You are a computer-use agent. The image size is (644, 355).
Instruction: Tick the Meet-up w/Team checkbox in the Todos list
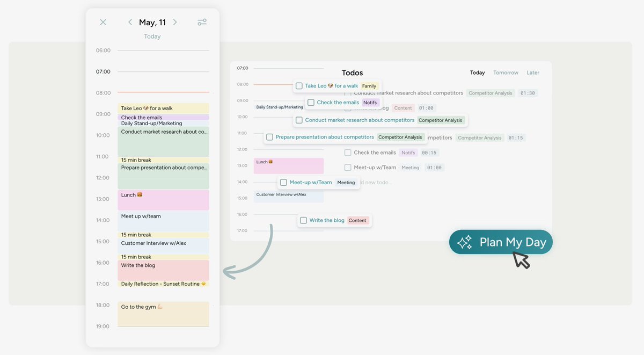pos(348,168)
